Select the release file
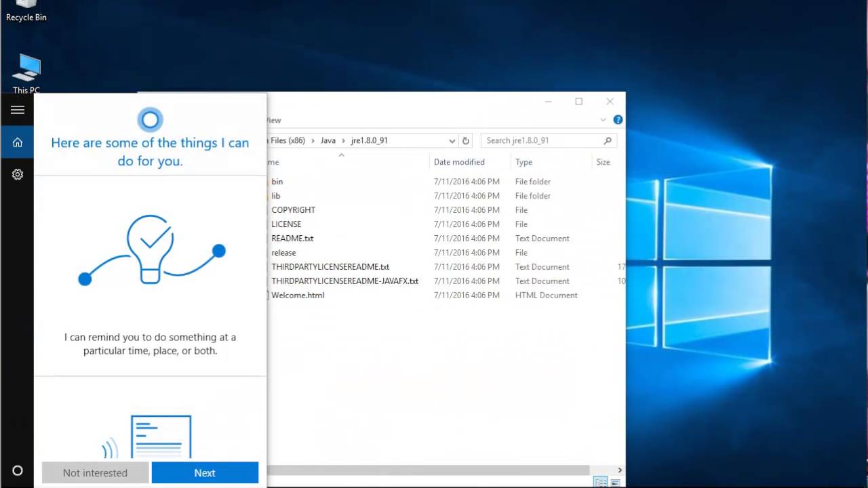The height and width of the screenshot is (488, 868). click(x=283, y=253)
